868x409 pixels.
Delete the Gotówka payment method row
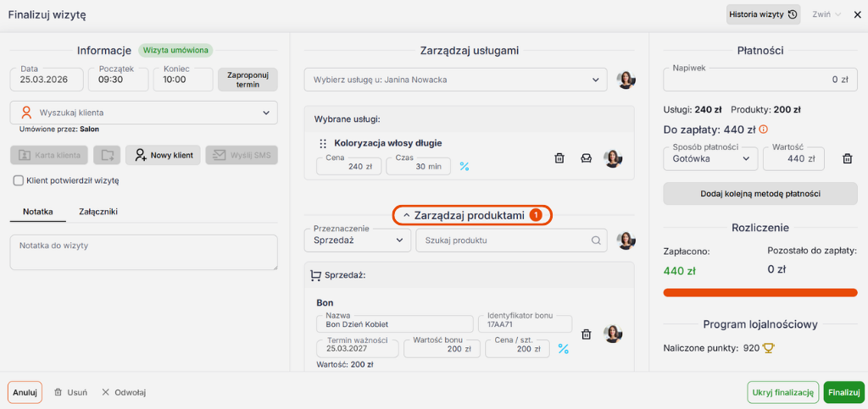847,158
